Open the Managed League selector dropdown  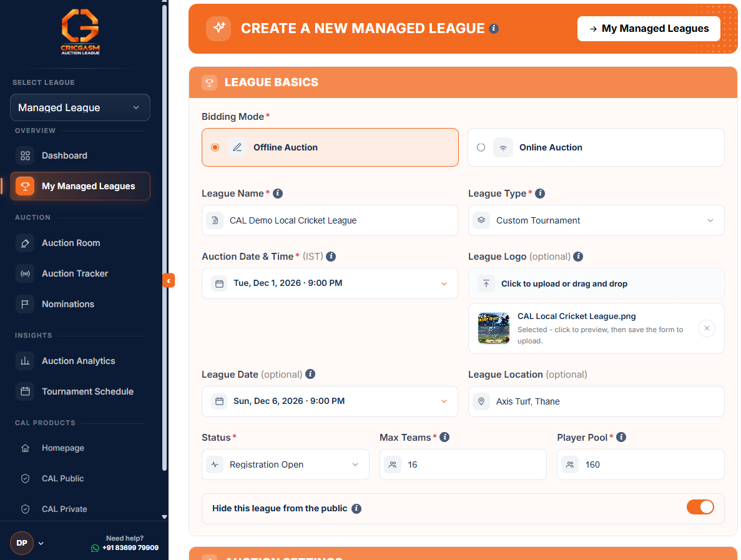[81, 108]
